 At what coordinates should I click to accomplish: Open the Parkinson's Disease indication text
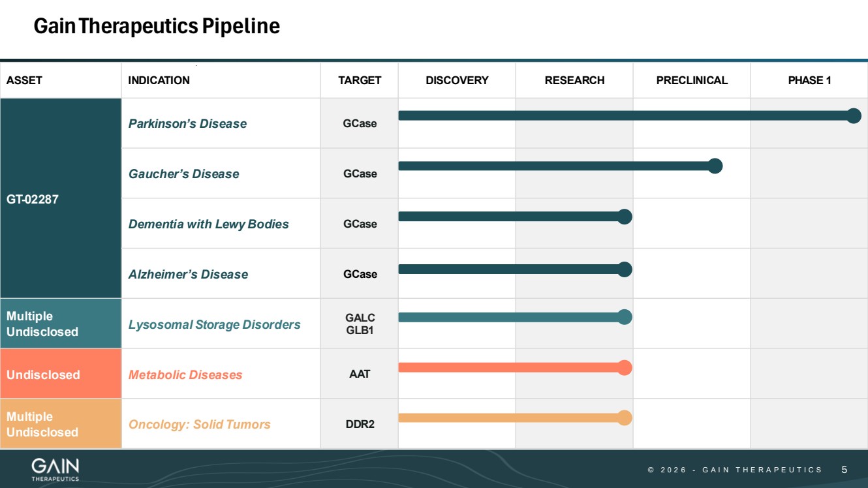pyautogui.click(x=187, y=124)
